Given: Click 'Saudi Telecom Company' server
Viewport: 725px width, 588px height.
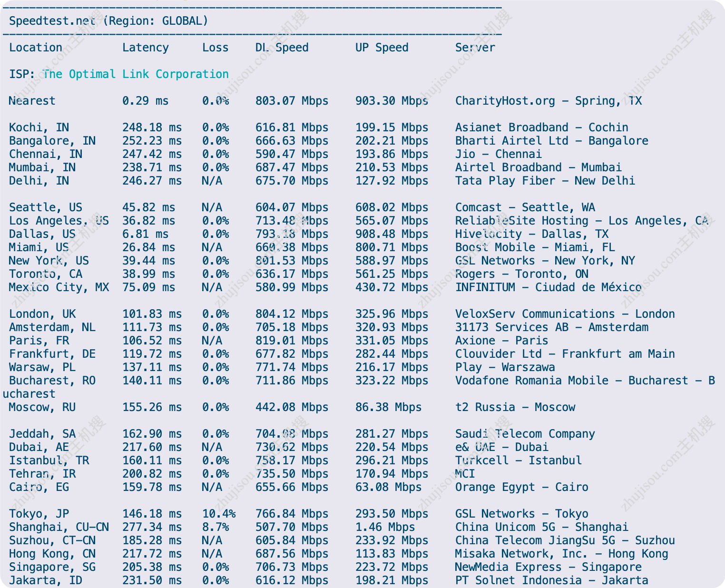Looking at the screenshot, I should click(525, 434).
